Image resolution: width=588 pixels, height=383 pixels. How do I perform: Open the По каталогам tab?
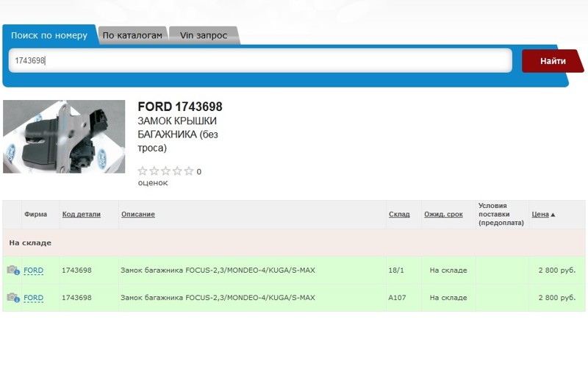coord(132,35)
